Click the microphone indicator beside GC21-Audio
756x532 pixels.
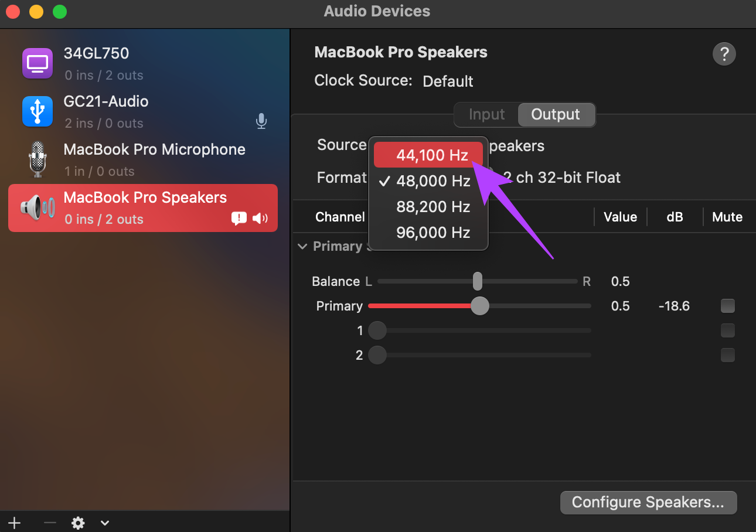(261, 121)
